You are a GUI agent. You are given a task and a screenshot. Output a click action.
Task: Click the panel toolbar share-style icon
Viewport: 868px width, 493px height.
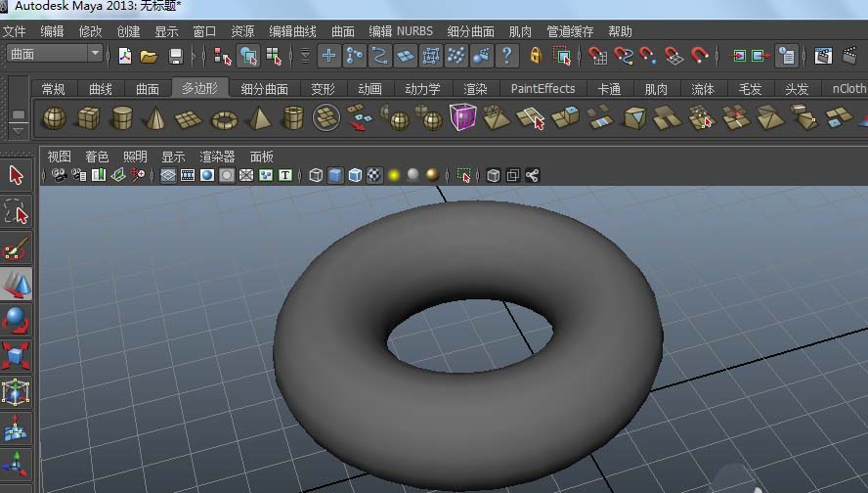coord(532,176)
